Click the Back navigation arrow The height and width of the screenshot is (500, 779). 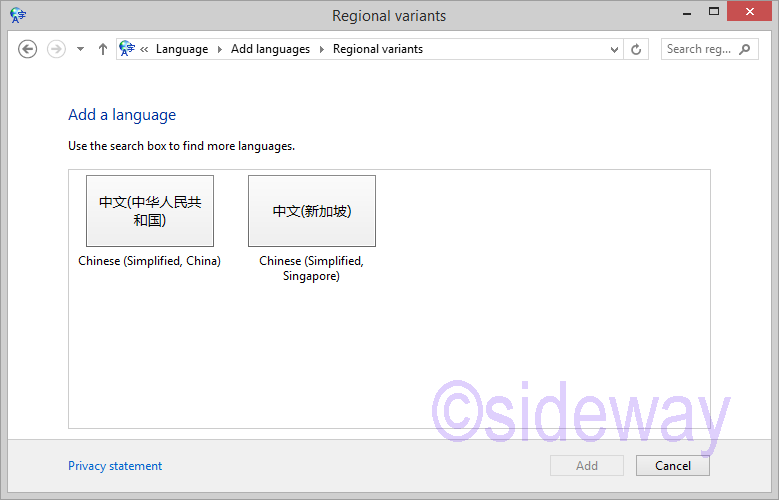[28, 49]
